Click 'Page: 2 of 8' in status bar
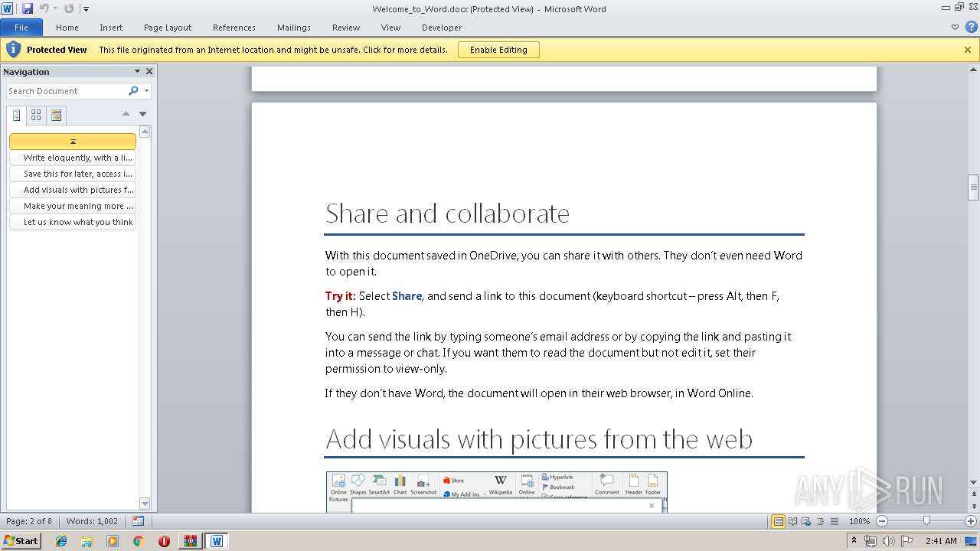Viewport: 980px width, 551px height. (x=29, y=521)
